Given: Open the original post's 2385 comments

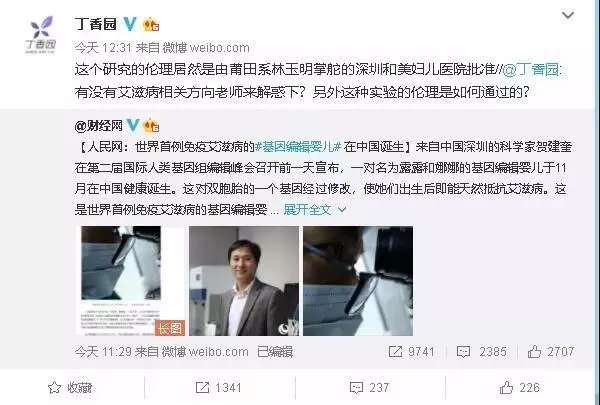Looking at the screenshot, I should pos(481,351).
